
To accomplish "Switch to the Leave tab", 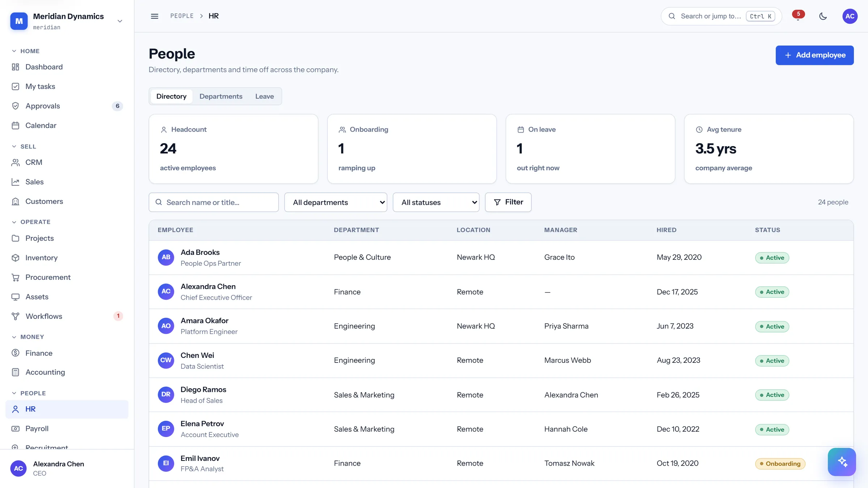I will point(264,96).
